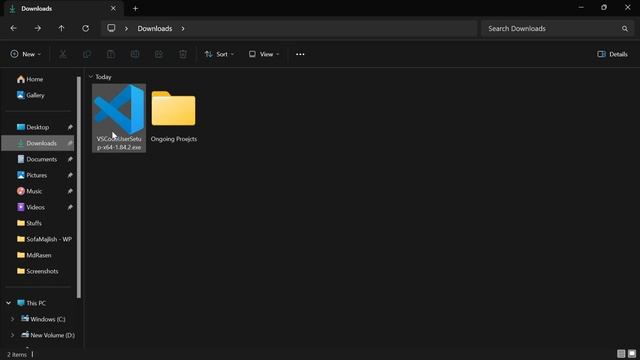
Task: Select Downloads in the sidebar
Action: pos(38,143)
